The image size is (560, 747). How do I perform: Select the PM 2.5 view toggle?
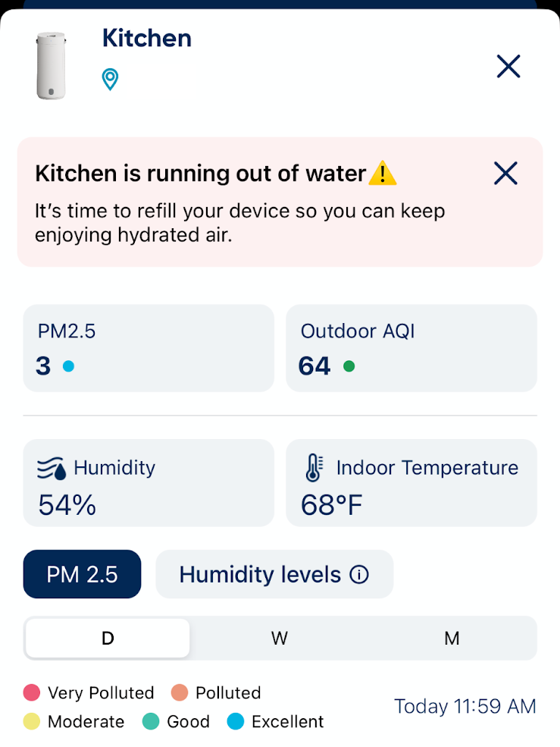pos(82,574)
